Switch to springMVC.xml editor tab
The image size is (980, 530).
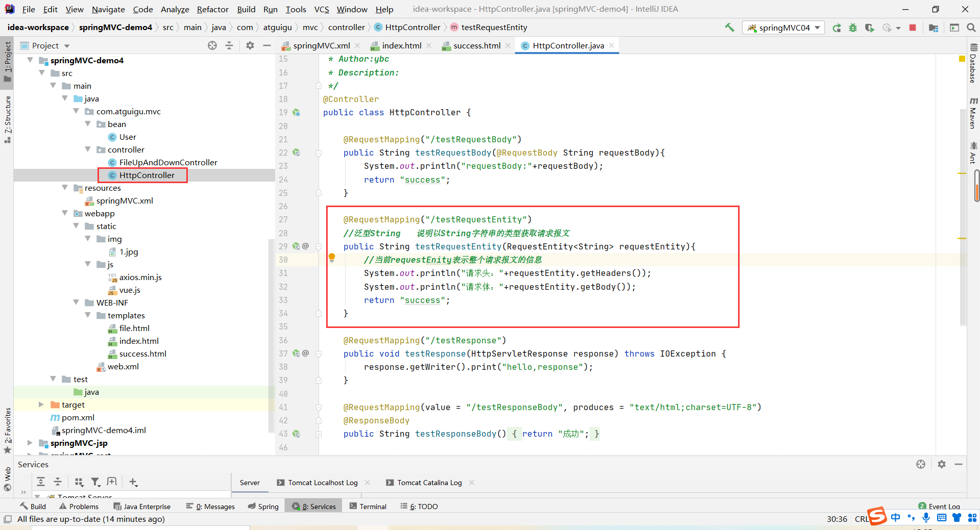pyautogui.click(x=322, y=45)
